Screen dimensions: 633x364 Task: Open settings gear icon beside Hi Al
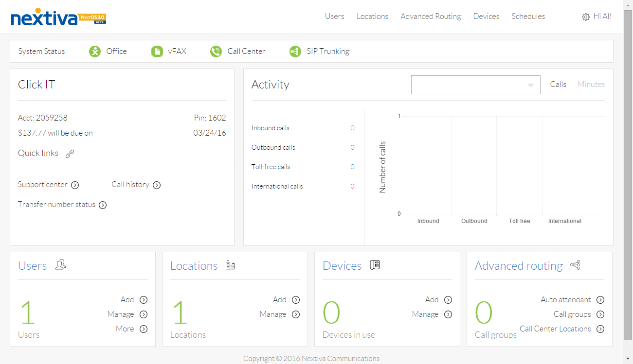[585, 17]
